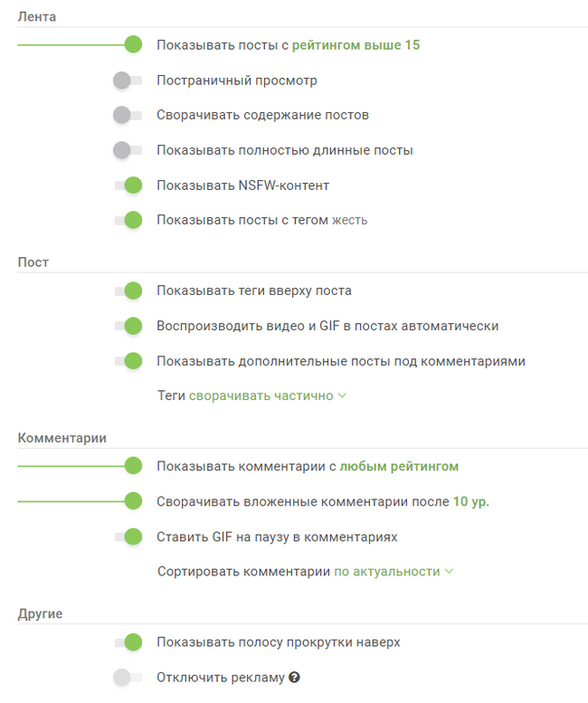Image resolution: width=588 pixels, height=703 pixels.
Task: Click the любым рейтингом green text
Action: (x=399, y=466)
